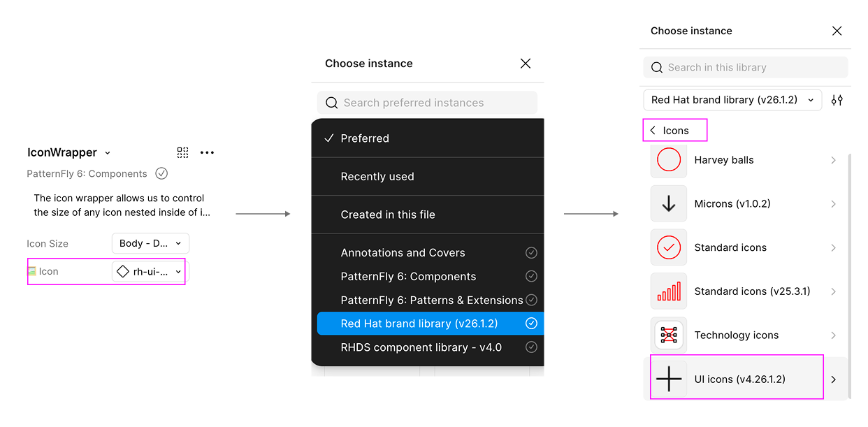
Task: Click the verified badge next to PatternFly 6: Components
Action: tap(161, 173)
